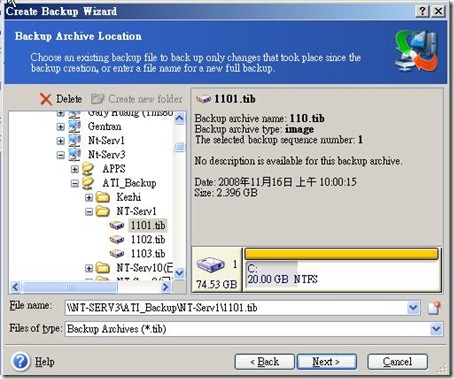Image resolution: width=454 pixels, height=379 pixels.
Task: Click the horizontal scrollbar thumb of tree
Action: click(70, 287)
